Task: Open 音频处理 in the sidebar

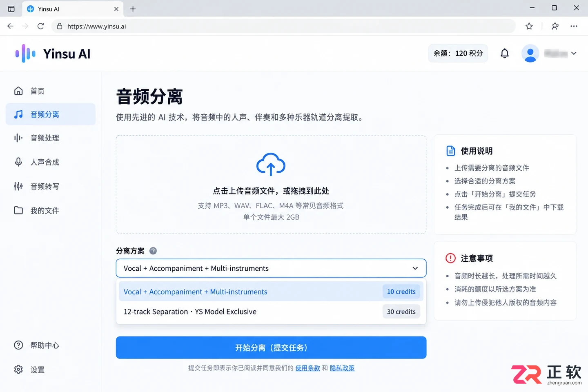Action: point(51,138)
